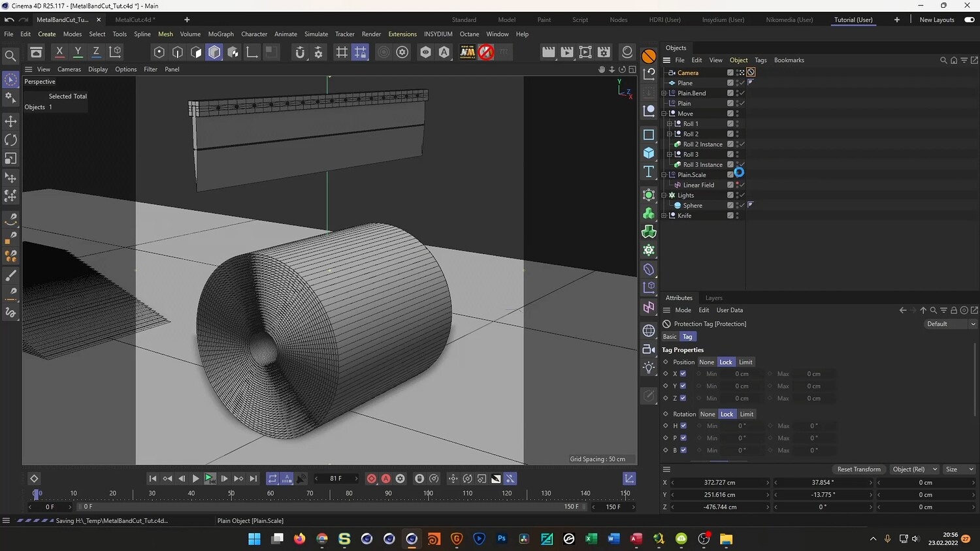Select the Move tool in left toolbar
The width and height of the screenshot is (980, 551).
10,121
